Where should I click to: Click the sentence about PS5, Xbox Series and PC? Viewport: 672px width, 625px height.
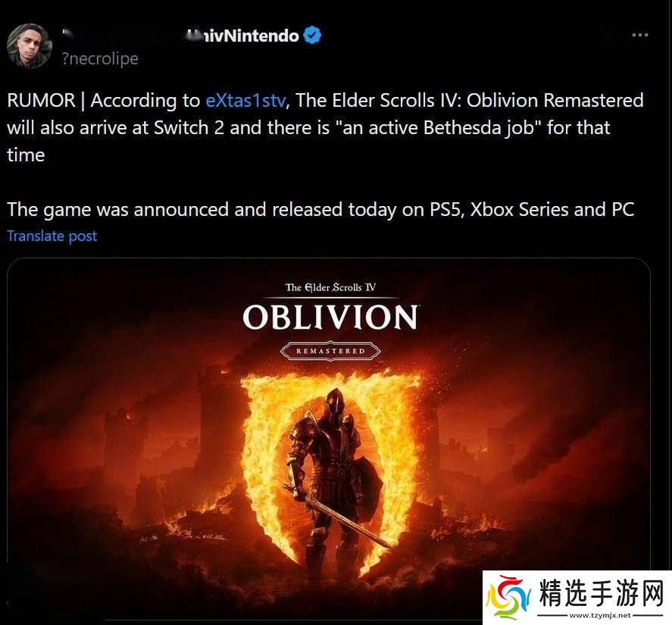320,210
